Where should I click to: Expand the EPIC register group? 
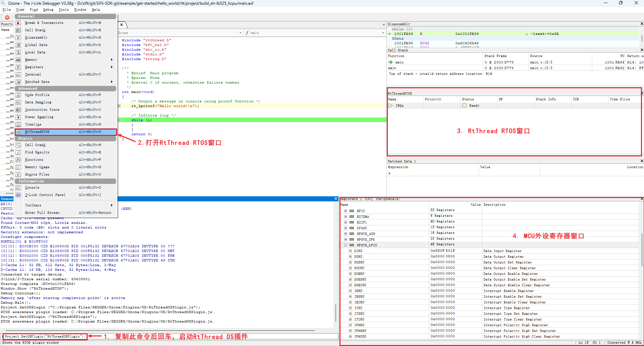point(346,211)
